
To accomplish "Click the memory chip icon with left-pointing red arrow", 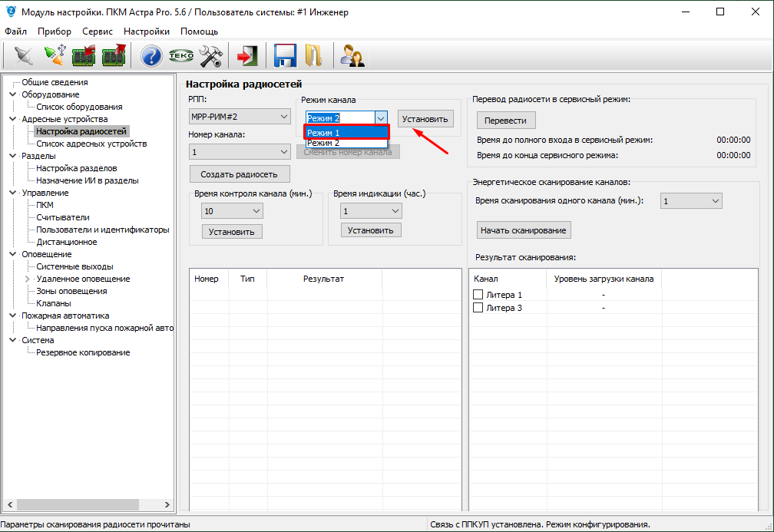I will click(x=84, y=55).
